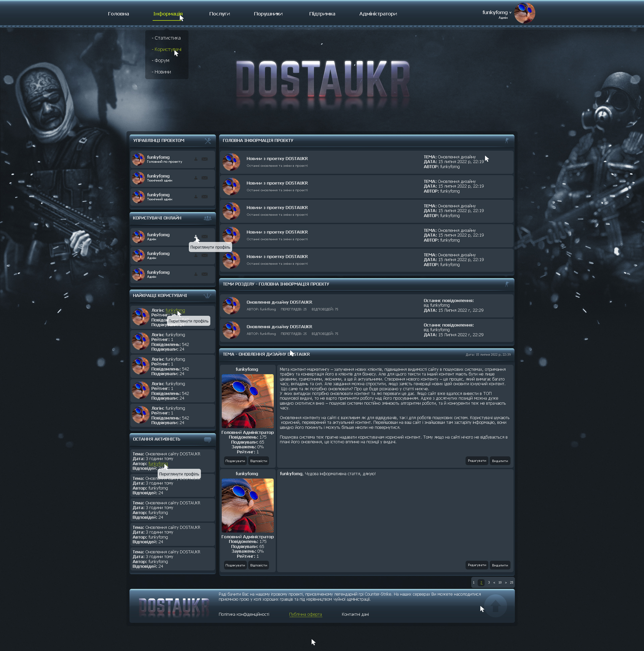This screenshot has width=644, height=651.
Task: Click the group icon in Користувачі онлайн header
Action: click(208, 218)
